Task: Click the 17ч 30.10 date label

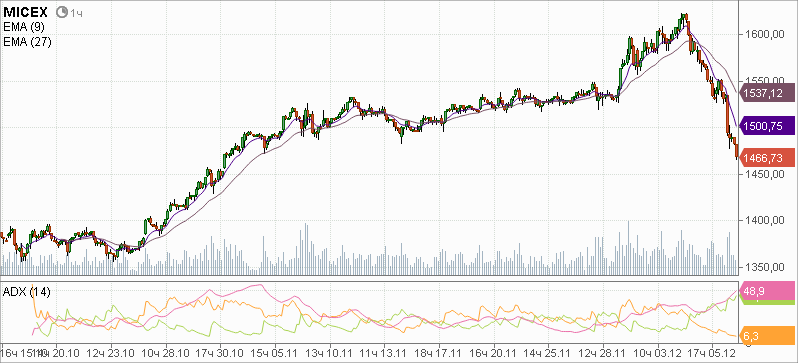Action: (220, 353)
